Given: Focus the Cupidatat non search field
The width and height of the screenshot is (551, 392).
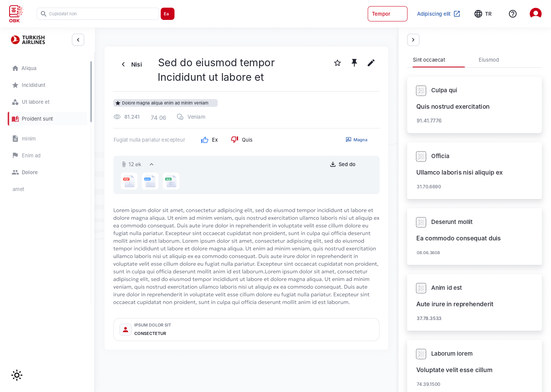Looking at the screenshot, I should tap(98, 14).
